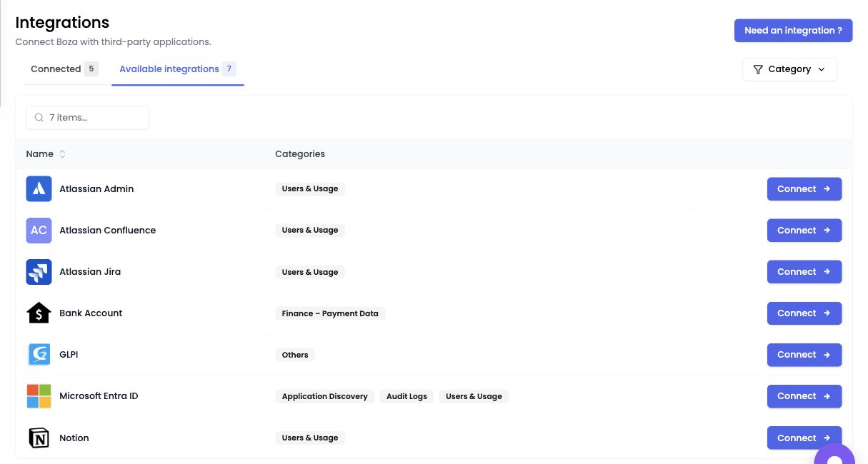Click the Integrations page heading
This screenshot has width=868, height=464.
tap(62, 23)
